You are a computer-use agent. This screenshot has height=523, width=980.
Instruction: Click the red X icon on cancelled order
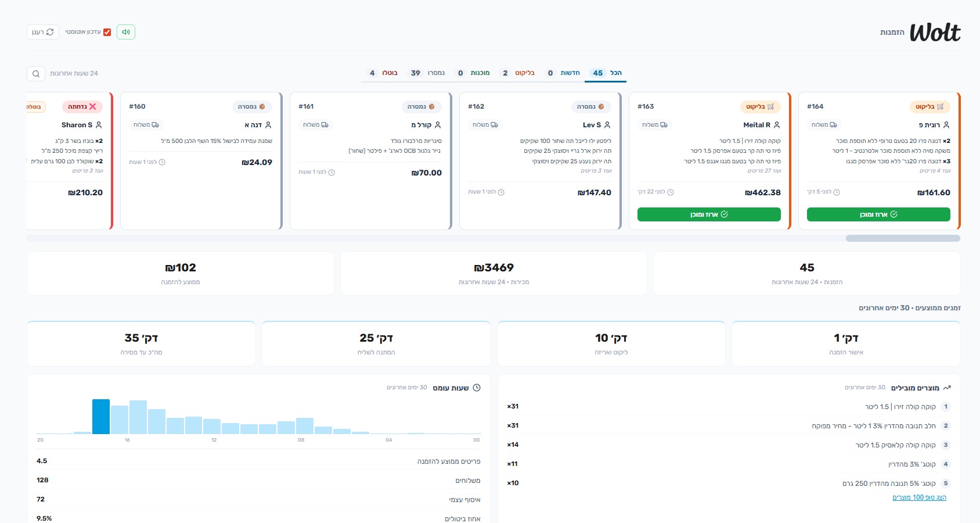pos(93,107)
